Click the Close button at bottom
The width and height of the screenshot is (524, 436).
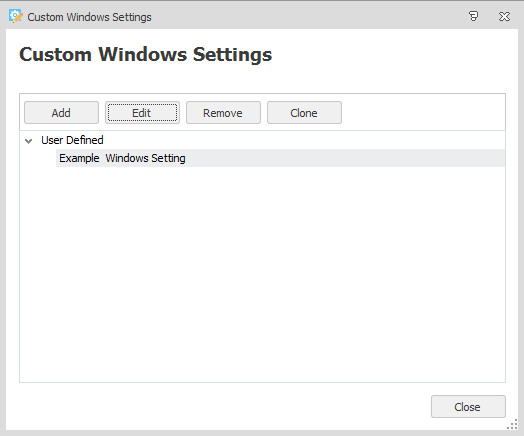coord(468,407)
